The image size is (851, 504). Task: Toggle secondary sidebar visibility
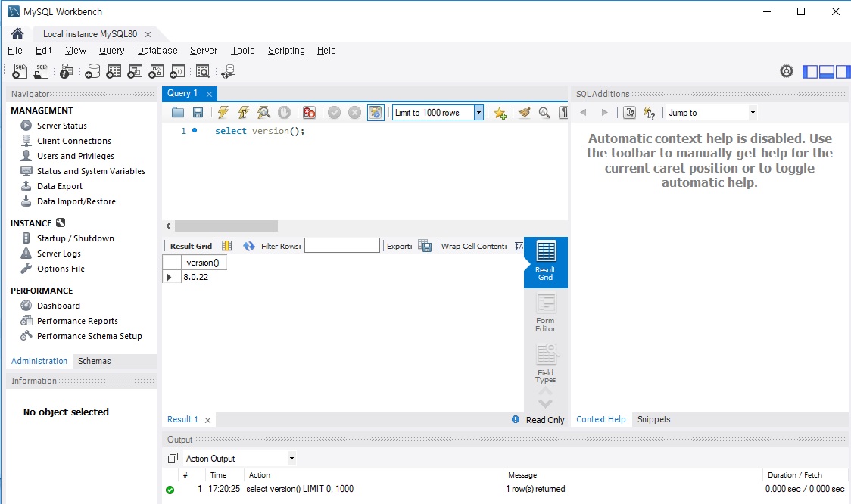[x=843, y=71]
